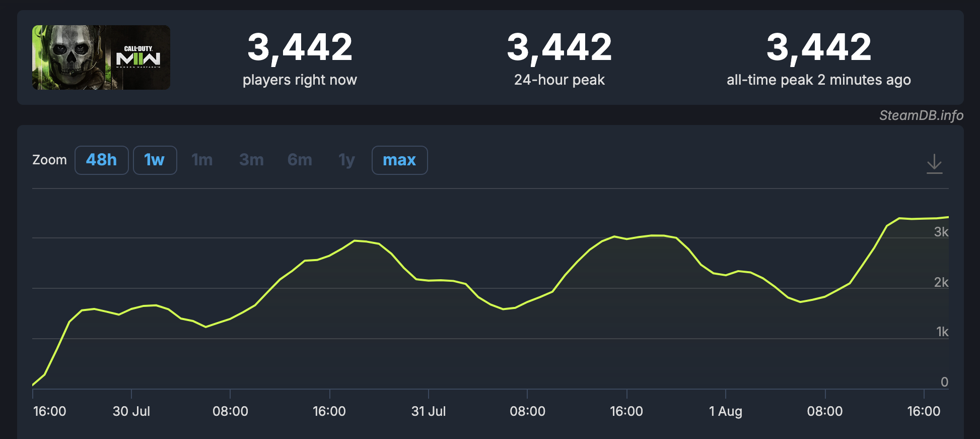Screen dimensions: 980x439
Task: Click the 'Zoom' label
Action: click(49, 160)
